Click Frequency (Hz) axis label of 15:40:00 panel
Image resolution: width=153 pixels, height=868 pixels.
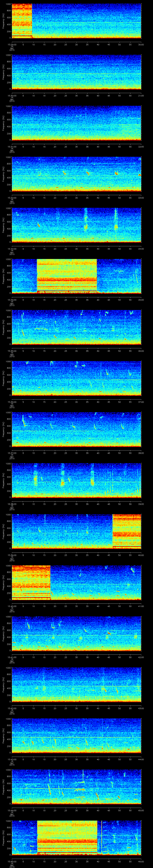[x=3, y=583]
